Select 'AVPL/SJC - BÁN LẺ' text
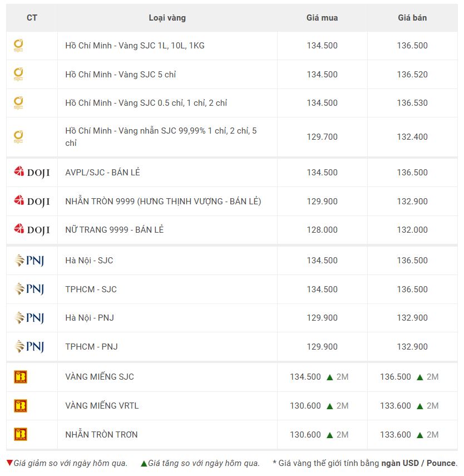Screen dimensions: 464x476 point(102,172)
